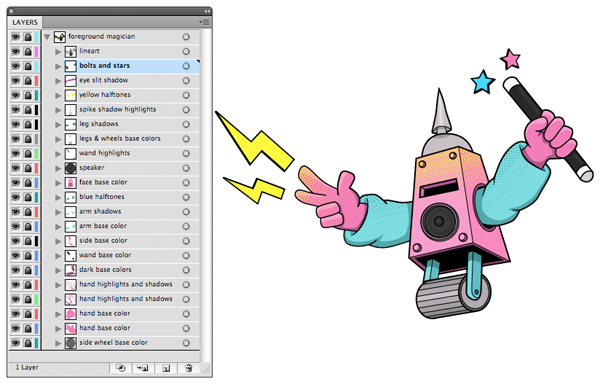Select the LAYERS panel tab
600x387 pixels.
25,22
